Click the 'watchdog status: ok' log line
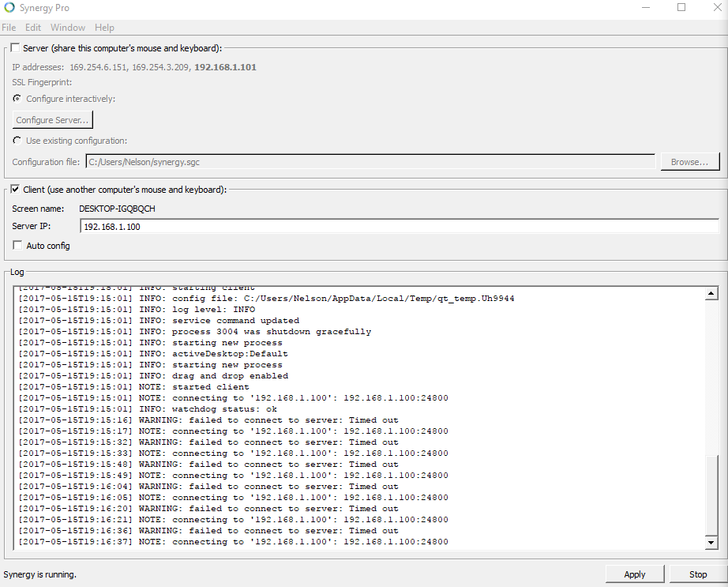This screenshot has height=587, width=728. (x=148, y=409)
